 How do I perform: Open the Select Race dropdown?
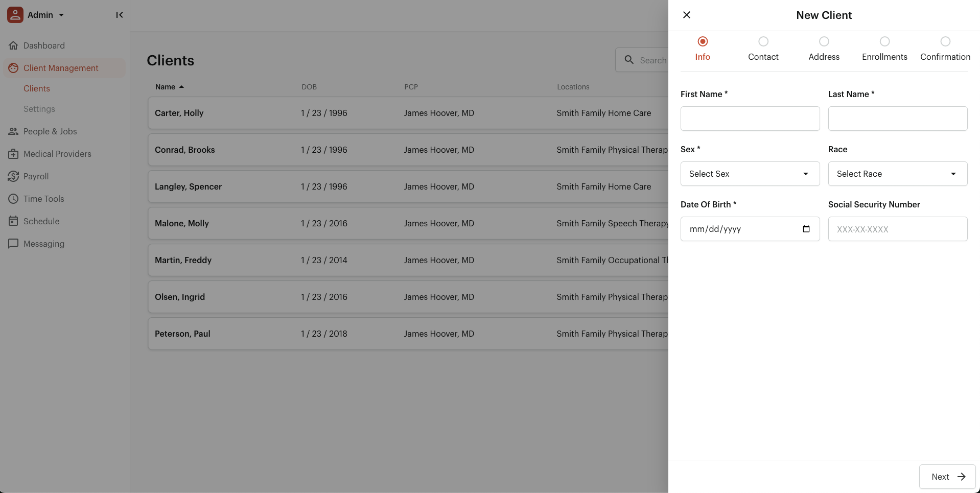[897, 174]
